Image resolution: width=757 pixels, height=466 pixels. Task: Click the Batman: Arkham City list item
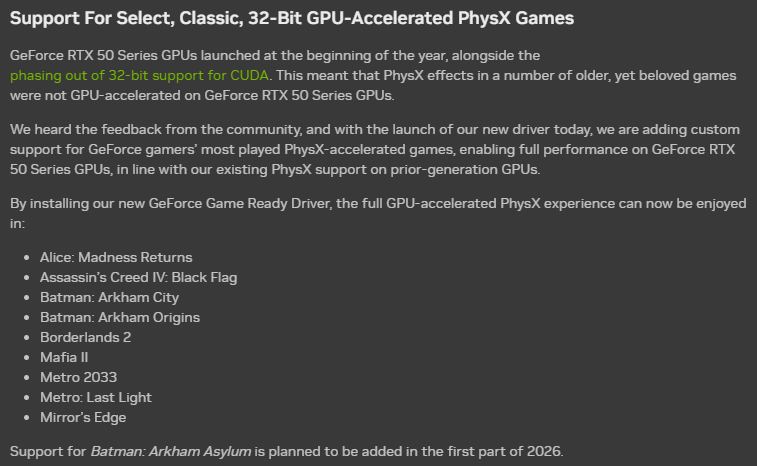[x=109, y=297]
